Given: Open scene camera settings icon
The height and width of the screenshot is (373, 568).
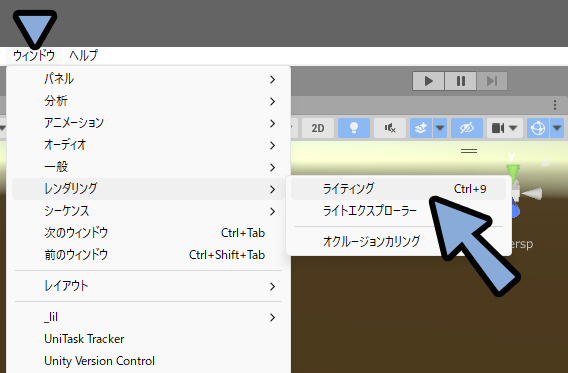Looking at the screenshot, I should coord(497,128).
